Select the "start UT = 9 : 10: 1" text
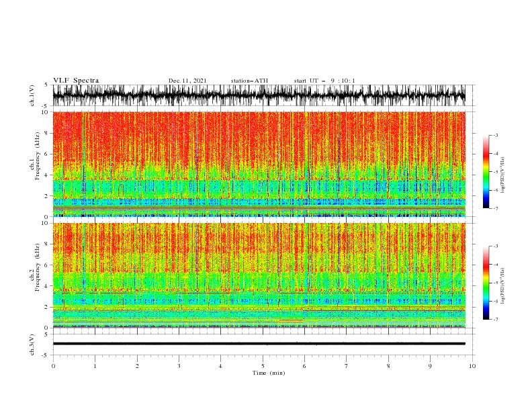Screen dimensions: 532x411 [324, 81]
